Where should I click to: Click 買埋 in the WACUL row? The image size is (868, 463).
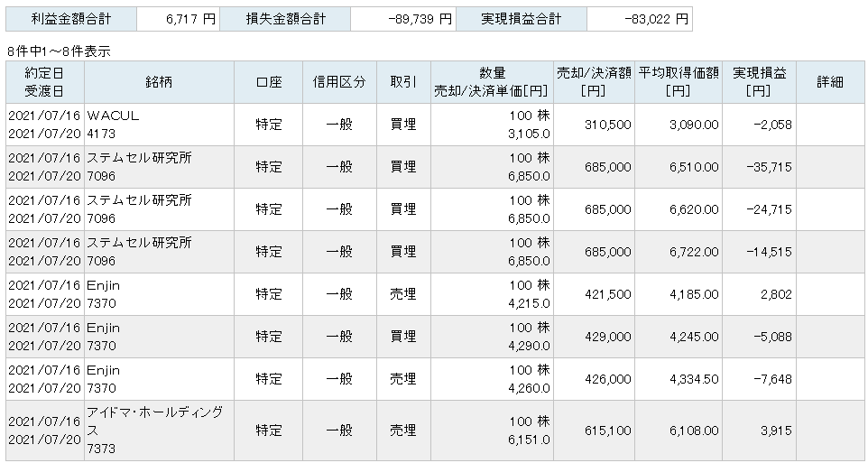(403, 125)
